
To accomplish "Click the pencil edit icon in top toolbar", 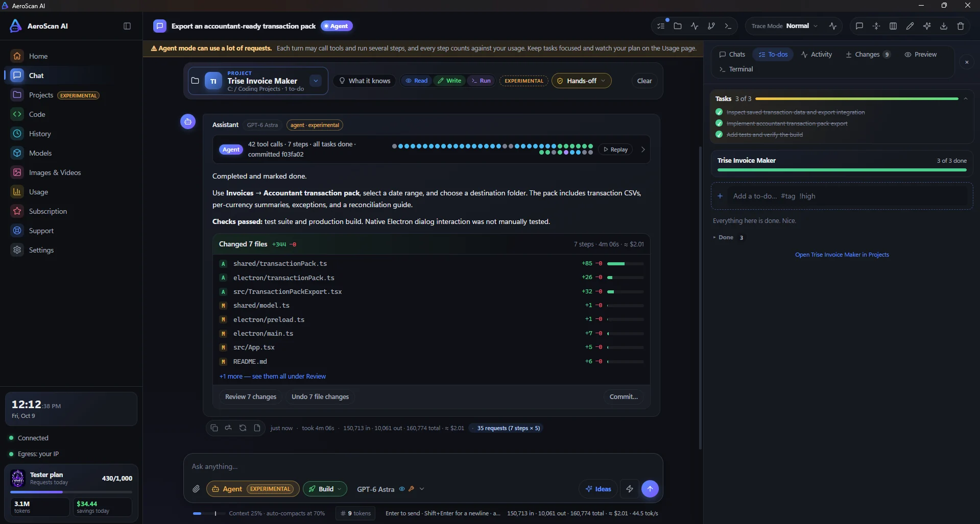I will click(910, 26).
